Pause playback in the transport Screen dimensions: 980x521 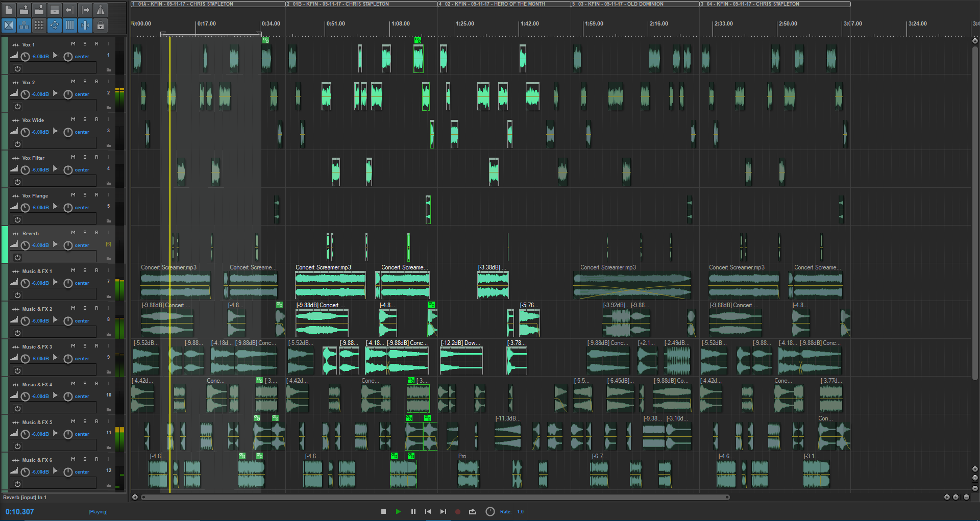[x=413, y=511]
